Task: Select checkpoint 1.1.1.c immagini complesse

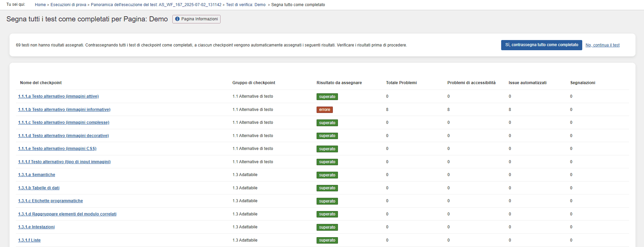Action: 63,122
